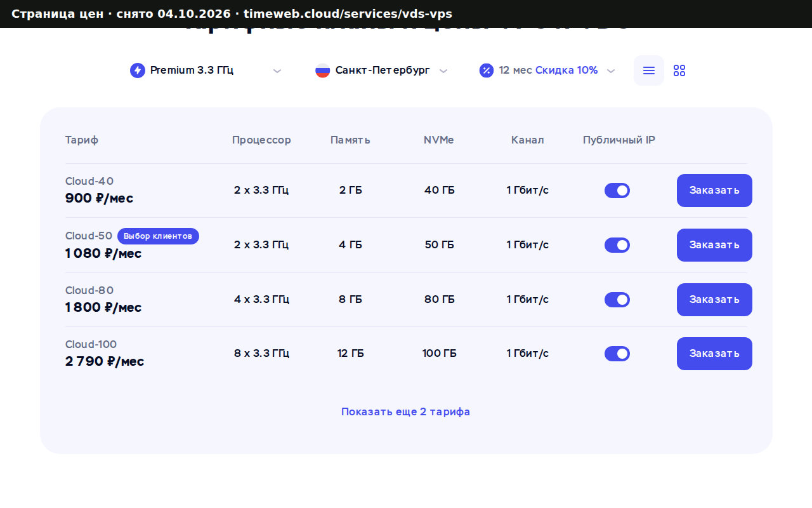812x508 pixels.
Task: Toggle public IP for Cloud-40
Action: [617, 190]
